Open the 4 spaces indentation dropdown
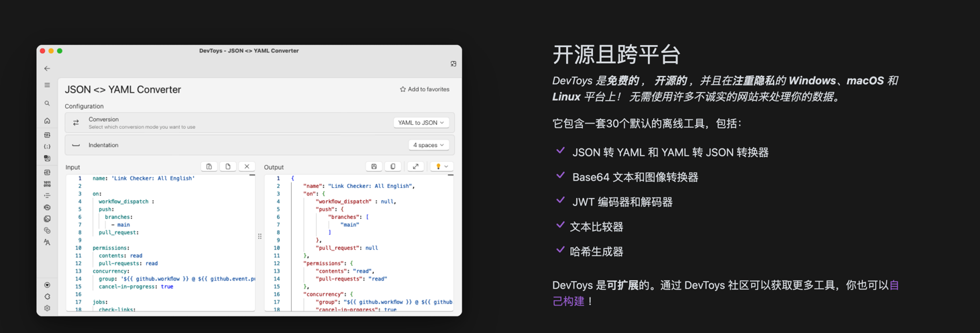The width and height of the screenshot is (980, 333). point(429,145)
